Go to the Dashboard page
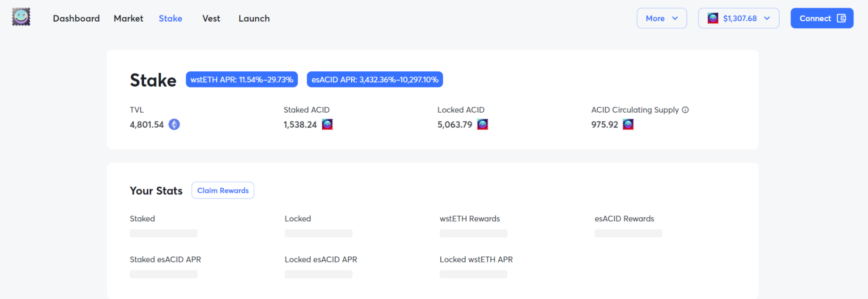 (76, 18)
